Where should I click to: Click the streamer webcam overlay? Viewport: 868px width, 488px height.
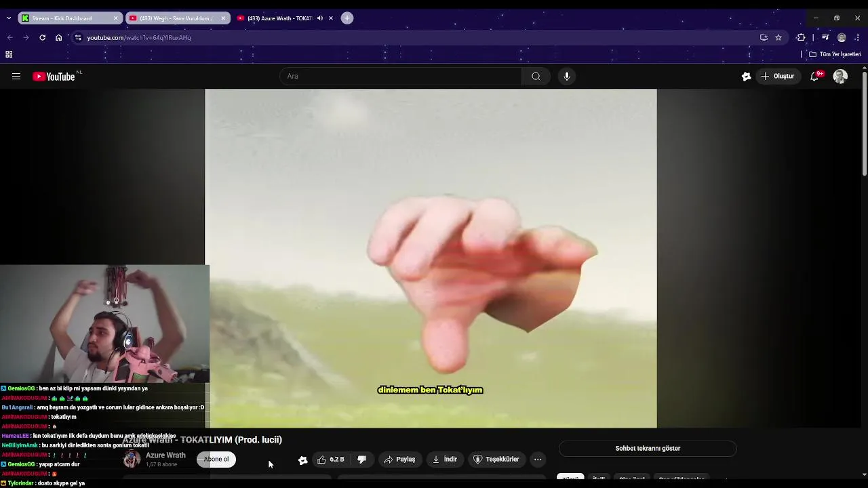point(104,324)
